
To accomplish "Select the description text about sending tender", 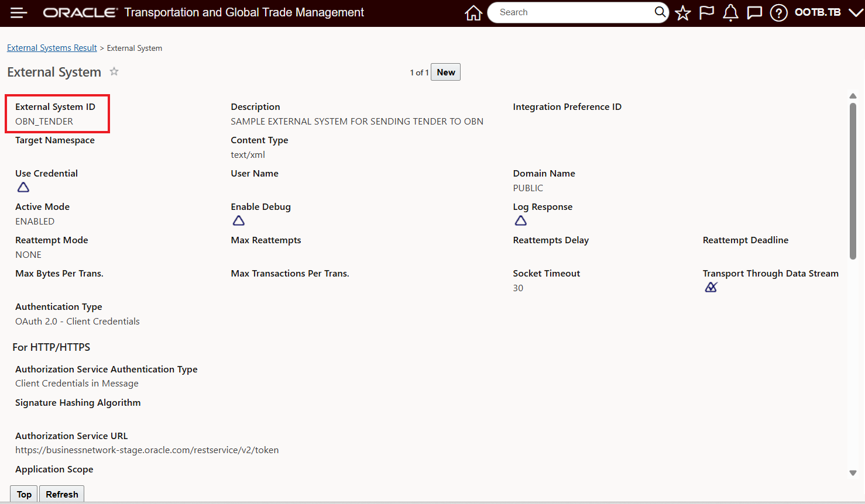I will pyautogui.click(x=357, y=122).
